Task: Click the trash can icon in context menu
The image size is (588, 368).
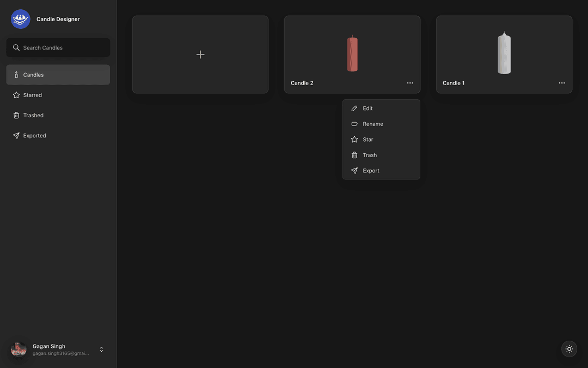Action: point(354,155)
